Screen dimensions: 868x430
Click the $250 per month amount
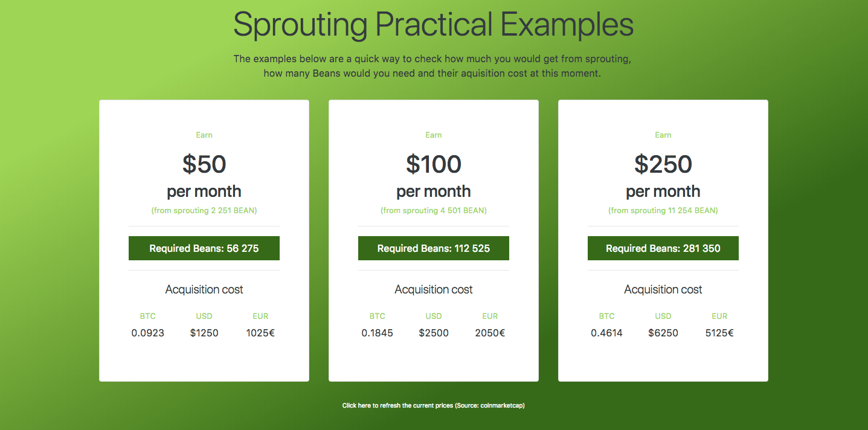pyautogui.click(x=663, y=164)
